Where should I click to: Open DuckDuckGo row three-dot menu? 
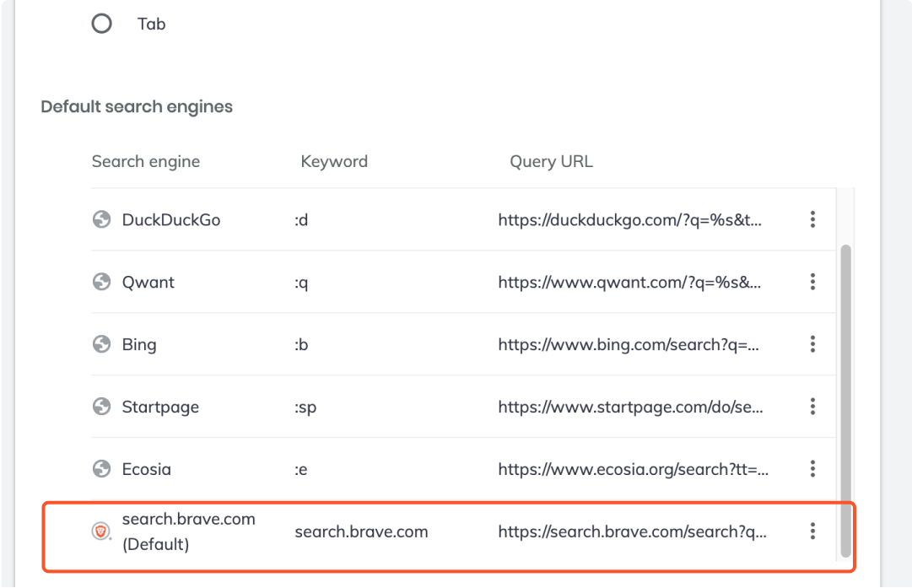812,219
